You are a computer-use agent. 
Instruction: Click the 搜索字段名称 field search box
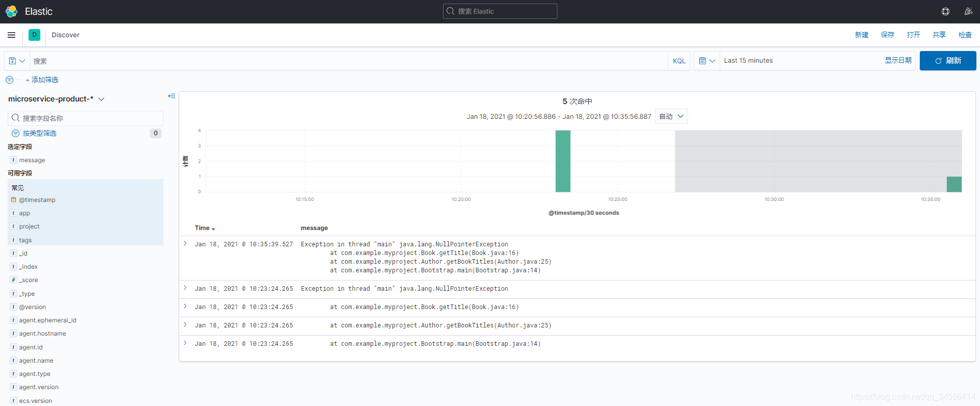[x=85, y=118]
